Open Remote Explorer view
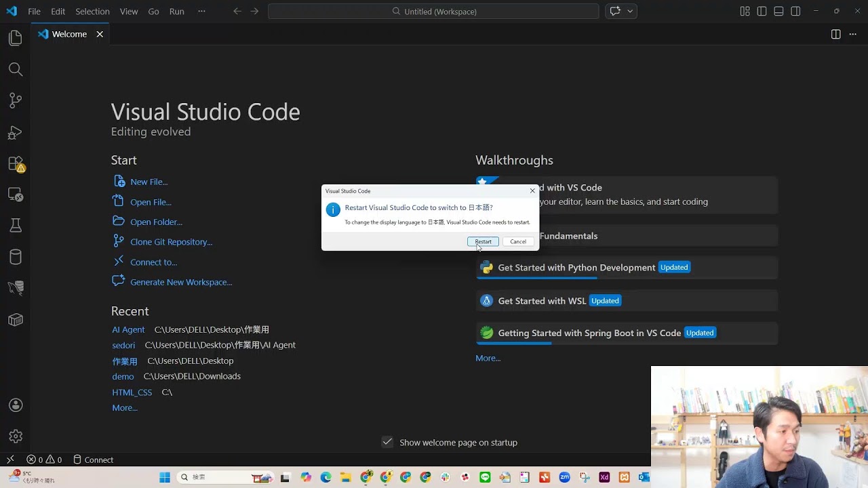Image resolution: width=868 pixels, height=488 pixels. click(x=16, y=195)
